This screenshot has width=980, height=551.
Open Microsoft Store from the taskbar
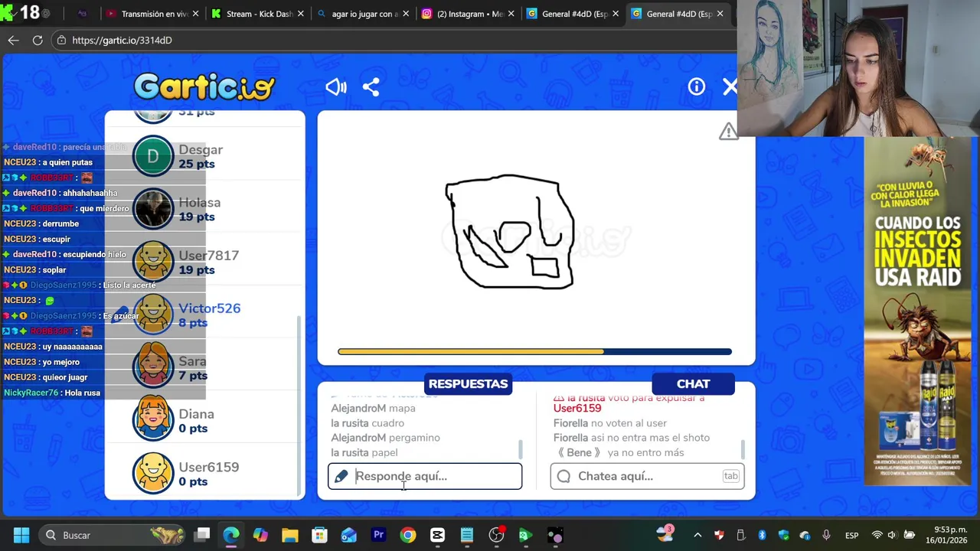click(x=319, y=535)
